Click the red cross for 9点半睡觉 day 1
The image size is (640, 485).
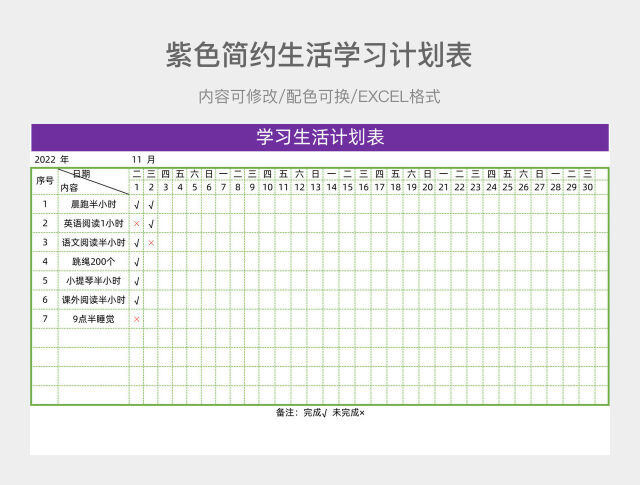coord(137,319)
